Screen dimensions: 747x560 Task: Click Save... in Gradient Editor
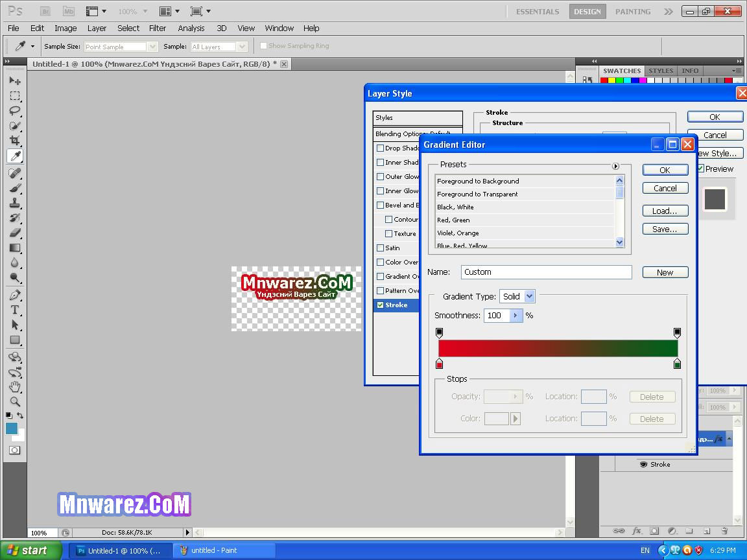coord(665,229)
